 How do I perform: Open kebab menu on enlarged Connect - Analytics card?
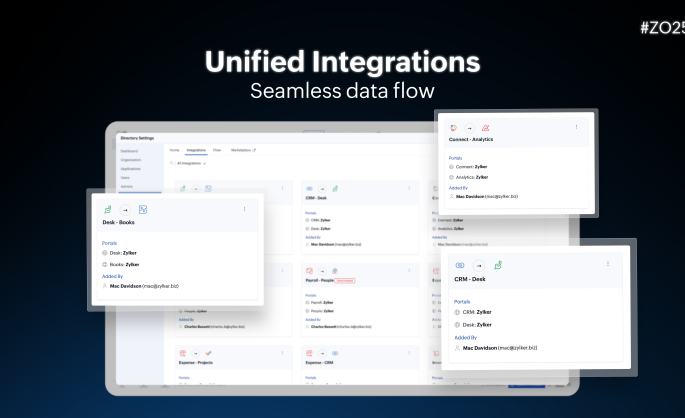(x=576, y=127)
